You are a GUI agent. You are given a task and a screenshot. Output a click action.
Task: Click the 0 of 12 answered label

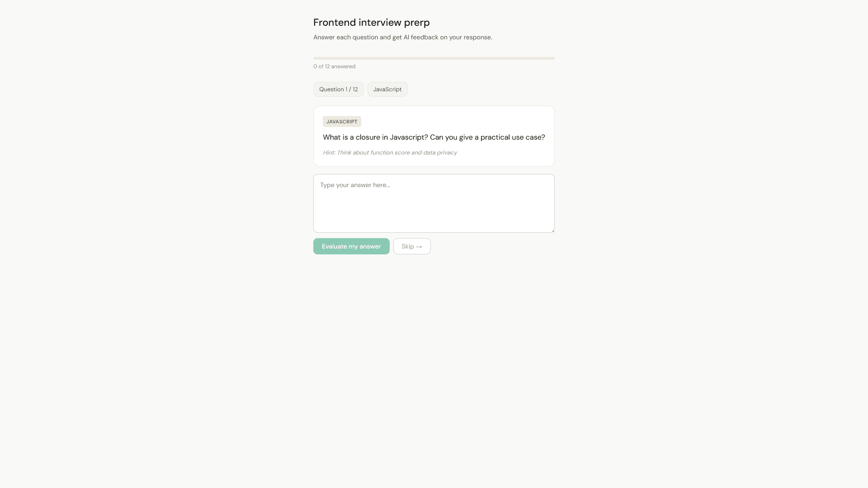pyautogui.click(x=334, y=66)
